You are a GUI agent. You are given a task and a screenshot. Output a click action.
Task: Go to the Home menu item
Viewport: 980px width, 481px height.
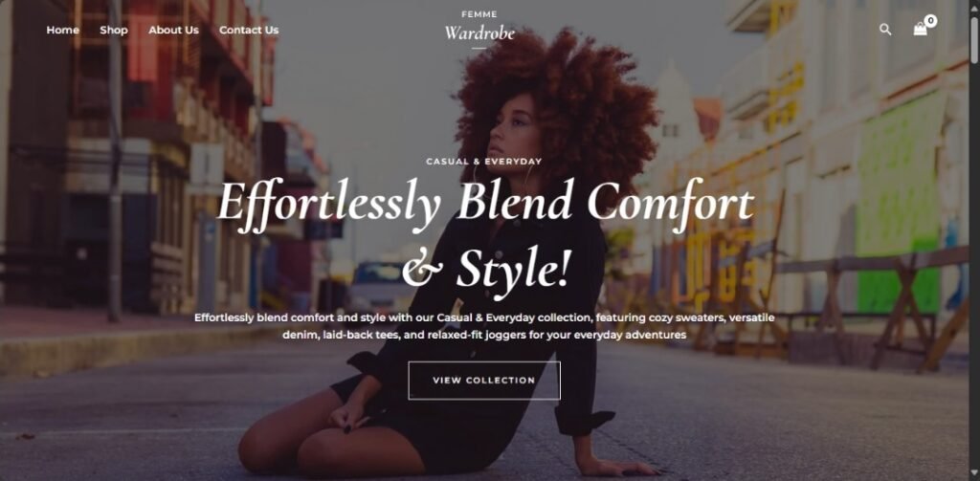point(62,30)
